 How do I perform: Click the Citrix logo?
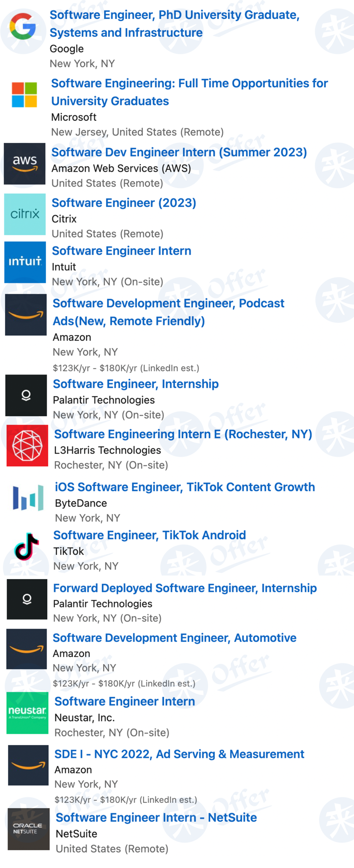click(x=25, y=214)
